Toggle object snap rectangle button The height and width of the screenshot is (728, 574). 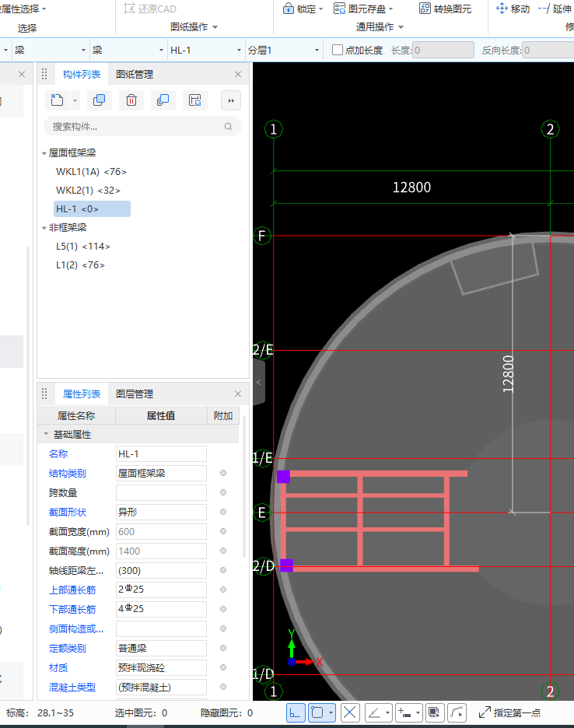pos(317,712)
